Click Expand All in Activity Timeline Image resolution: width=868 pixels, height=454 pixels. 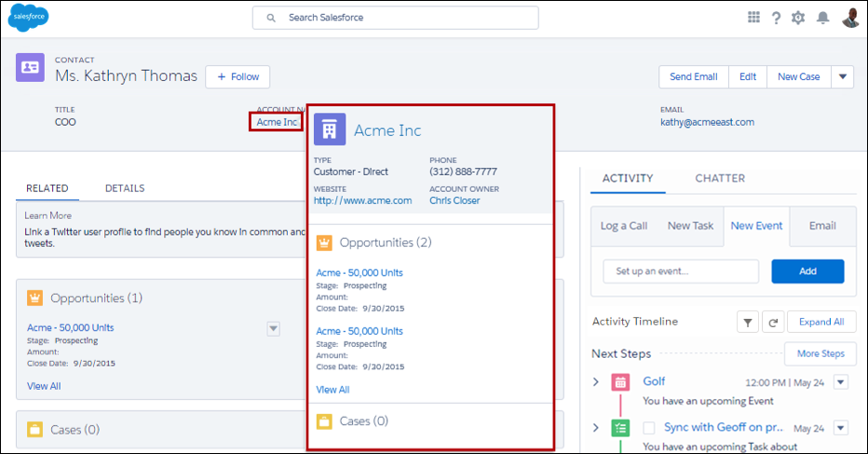click(821, 322)
